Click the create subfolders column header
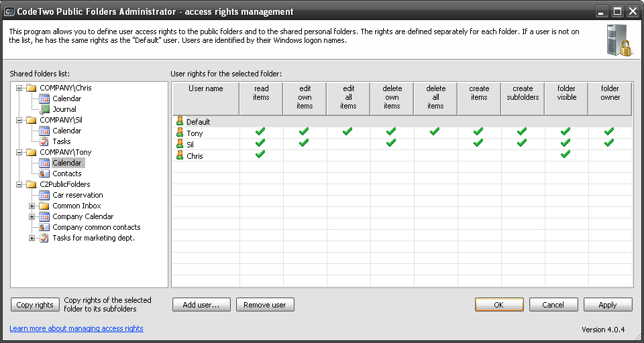644x343 pixels. [x=523, y=99]
